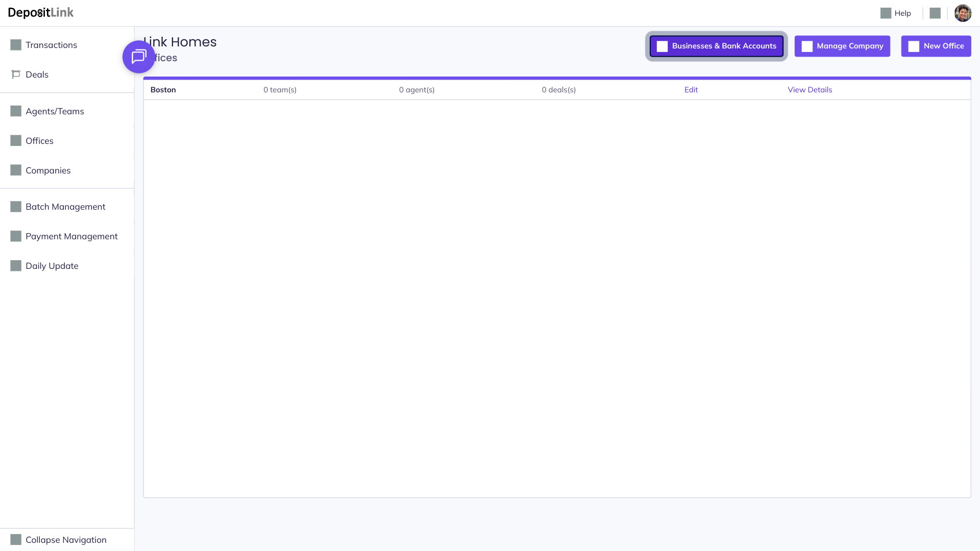Create a New Office
This screenshot has width=980, height=551.
(936, 46)
